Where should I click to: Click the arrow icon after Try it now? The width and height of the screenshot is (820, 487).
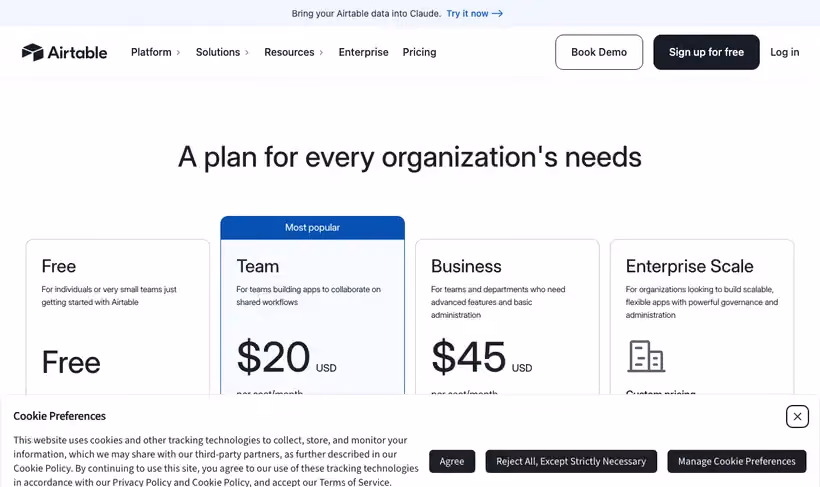pyautogui.click(x=497, y=14)
